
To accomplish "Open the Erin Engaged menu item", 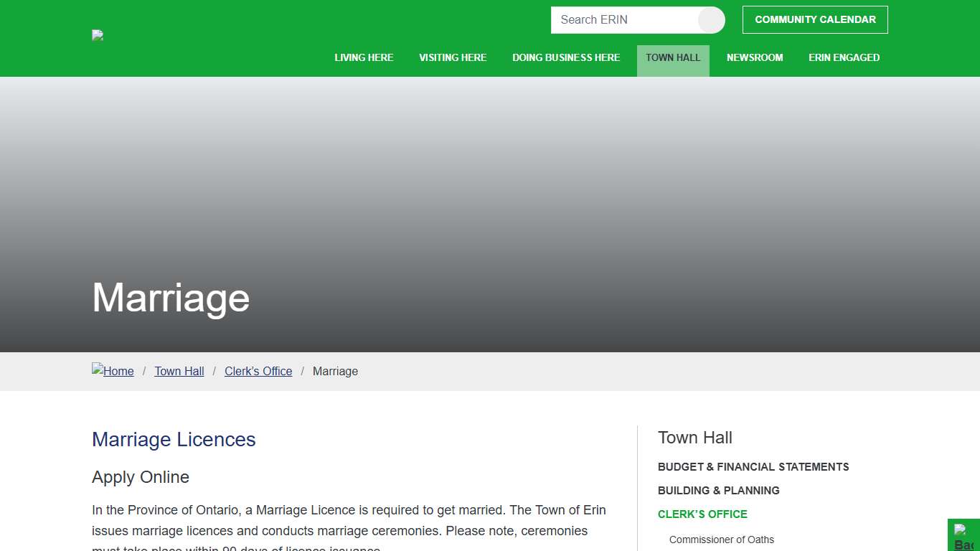I will [x=844, y=58].
